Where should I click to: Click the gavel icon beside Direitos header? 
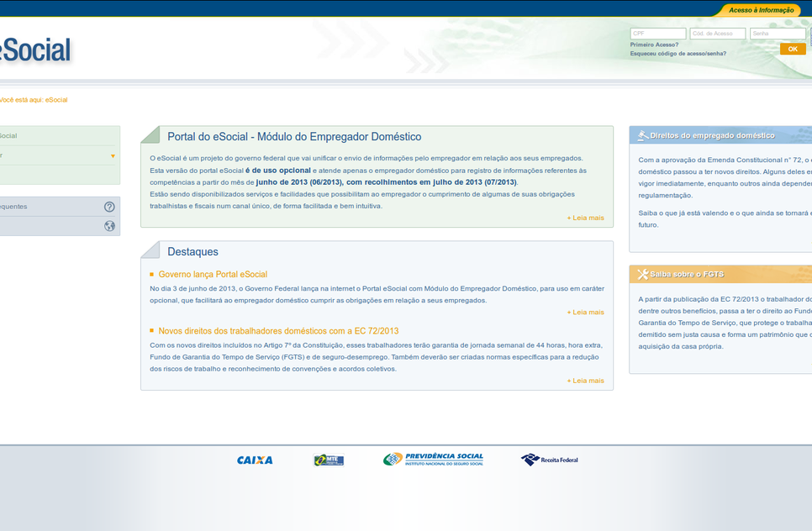click(643, 135)
